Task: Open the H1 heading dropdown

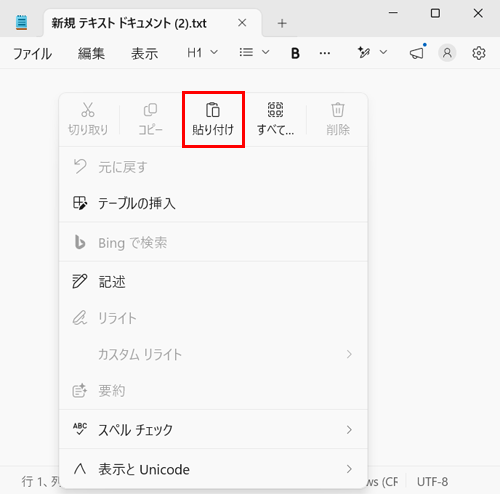Action: coord(202,53)
